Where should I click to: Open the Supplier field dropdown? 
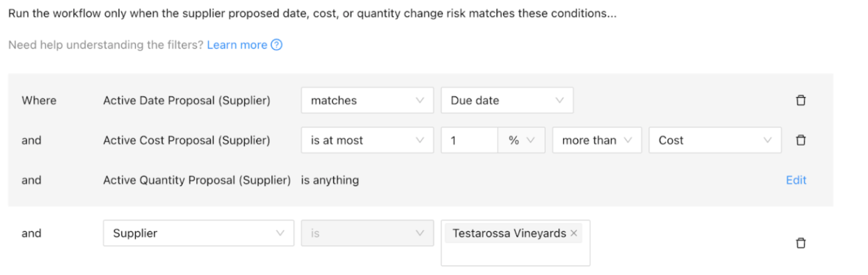point(199,233)
